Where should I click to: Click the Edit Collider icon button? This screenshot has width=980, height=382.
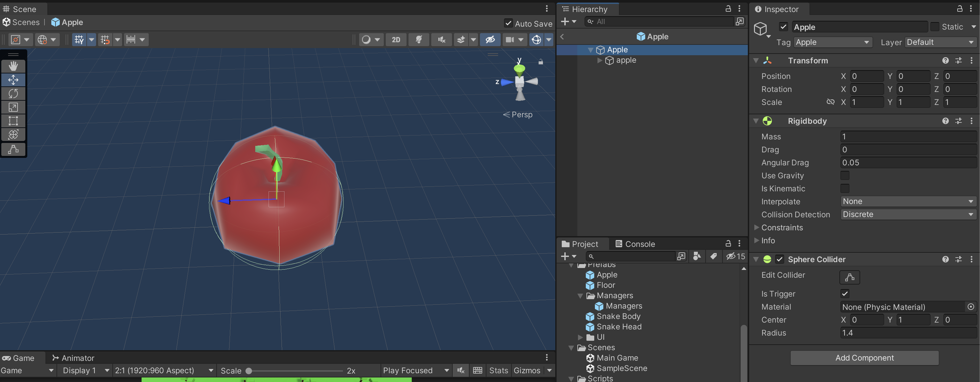pos(849,277)
